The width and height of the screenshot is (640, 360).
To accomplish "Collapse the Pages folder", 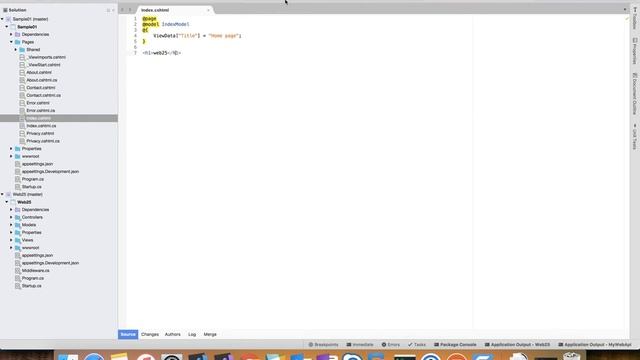I will click(11, 42).
